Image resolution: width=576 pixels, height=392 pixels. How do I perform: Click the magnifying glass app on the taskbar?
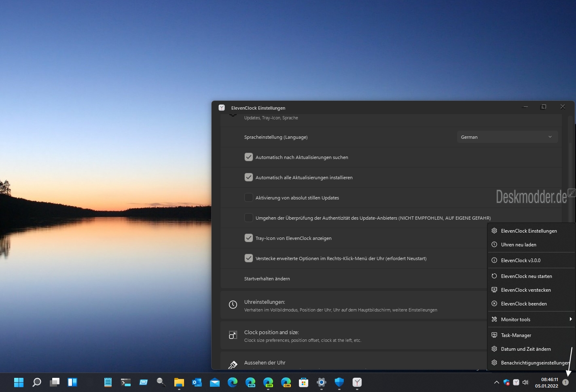tap(161, 382)
